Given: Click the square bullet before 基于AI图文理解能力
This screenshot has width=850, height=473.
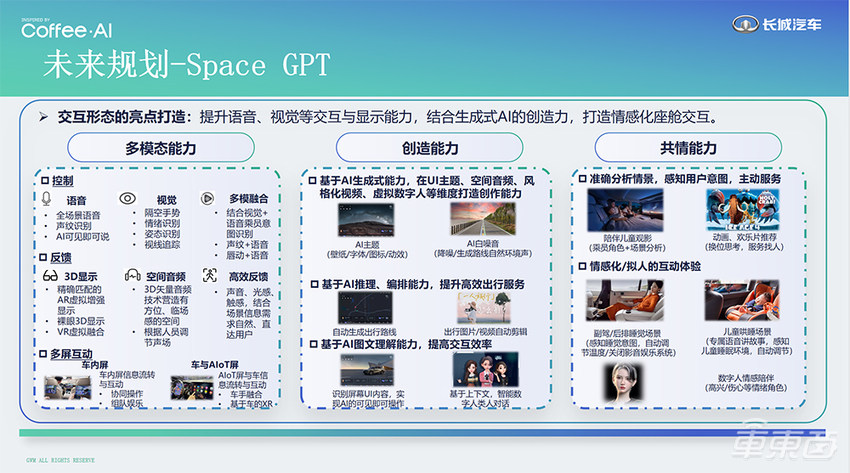Looking at the screenshot, I should click(x=313, y=344).
